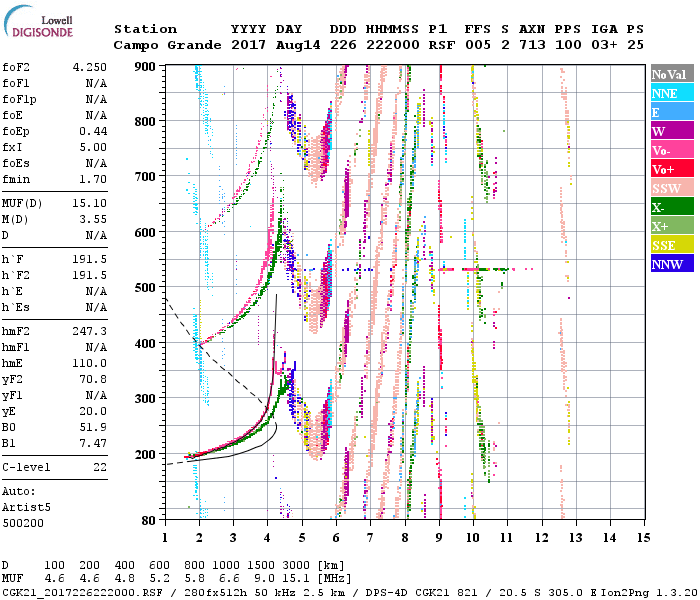Click the C-level value 22
This screenshot has width=700, height=600.
coord(100,467)
